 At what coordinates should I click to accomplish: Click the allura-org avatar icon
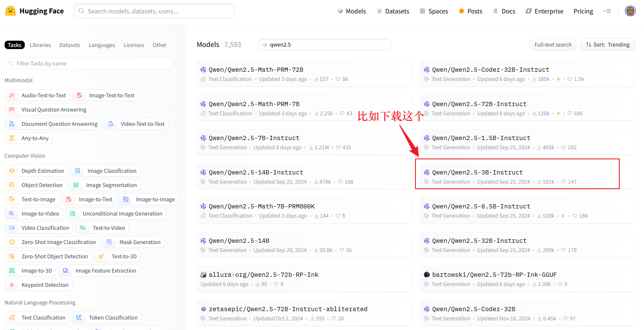coord(203,275)
